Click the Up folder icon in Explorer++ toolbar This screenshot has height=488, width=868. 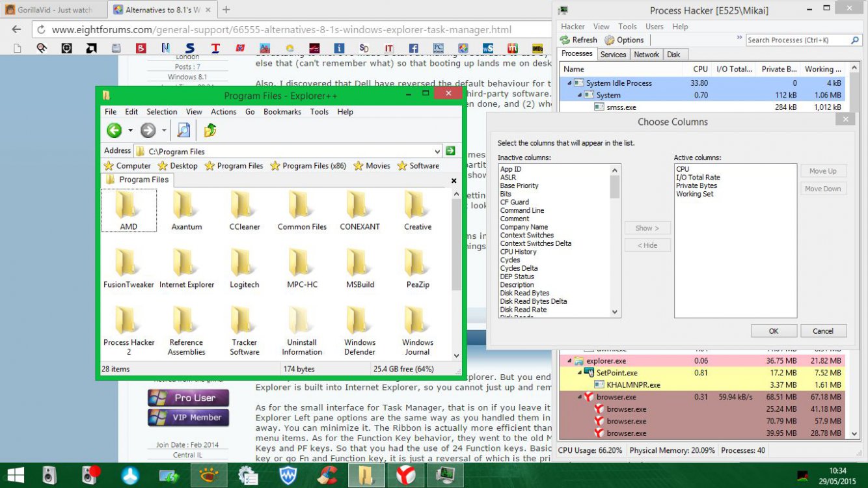pyautogui.click(x=210, y=130)
